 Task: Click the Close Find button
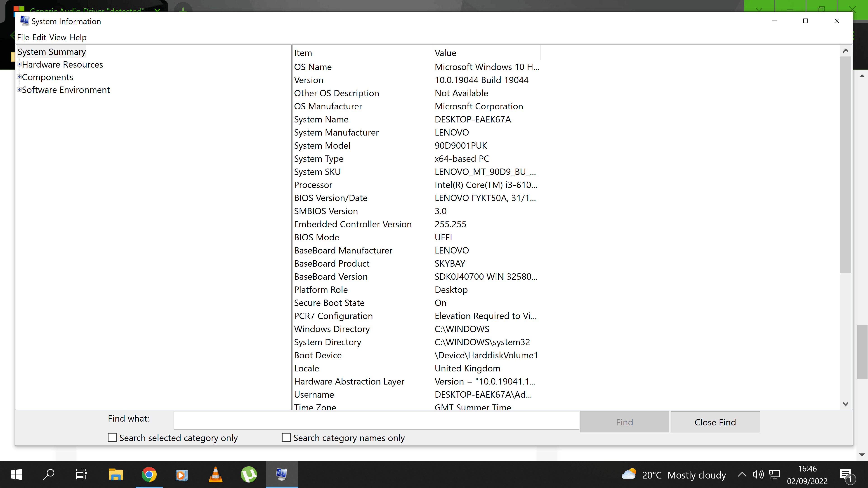coord(715,422)
